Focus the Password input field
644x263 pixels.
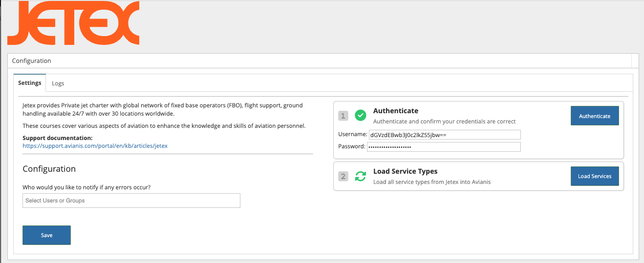pyautogui.click(x=444, y=147)
